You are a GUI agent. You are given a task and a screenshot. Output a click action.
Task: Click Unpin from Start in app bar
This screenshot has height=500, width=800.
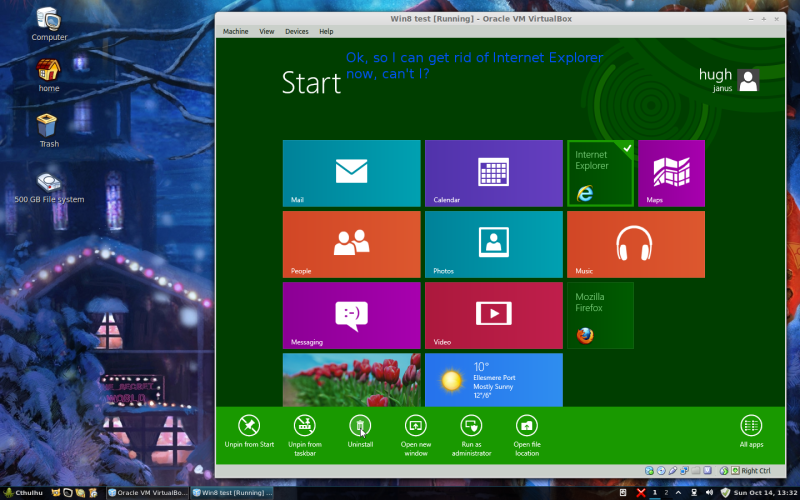[x=249, y=432]
